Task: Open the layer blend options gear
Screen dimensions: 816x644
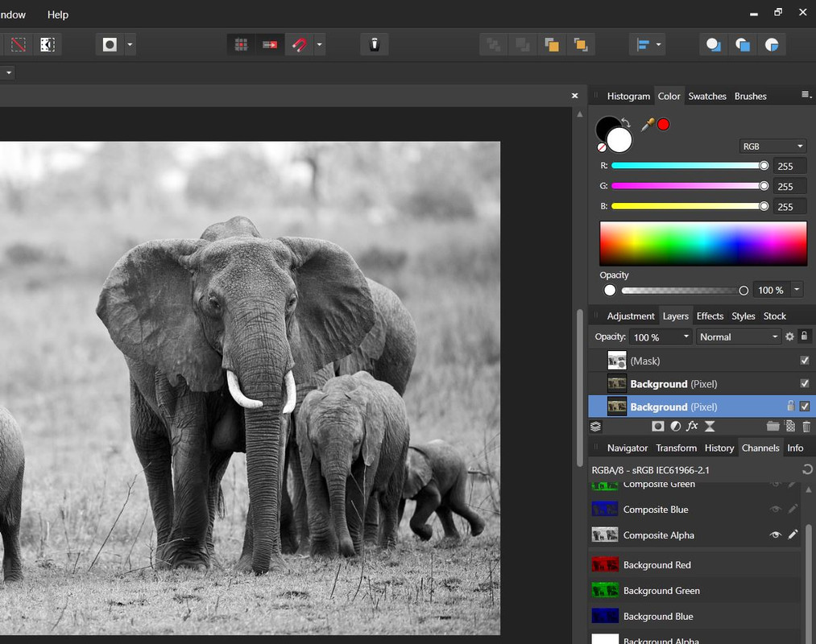Action: coord(789,336)
